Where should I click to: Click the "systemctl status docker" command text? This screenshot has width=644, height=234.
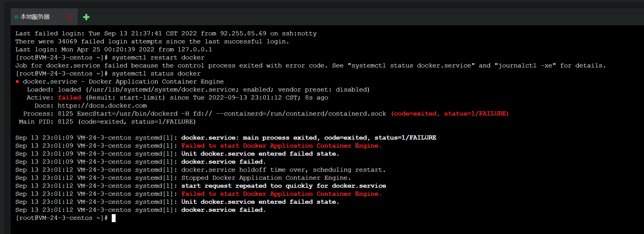pos(156,74)
